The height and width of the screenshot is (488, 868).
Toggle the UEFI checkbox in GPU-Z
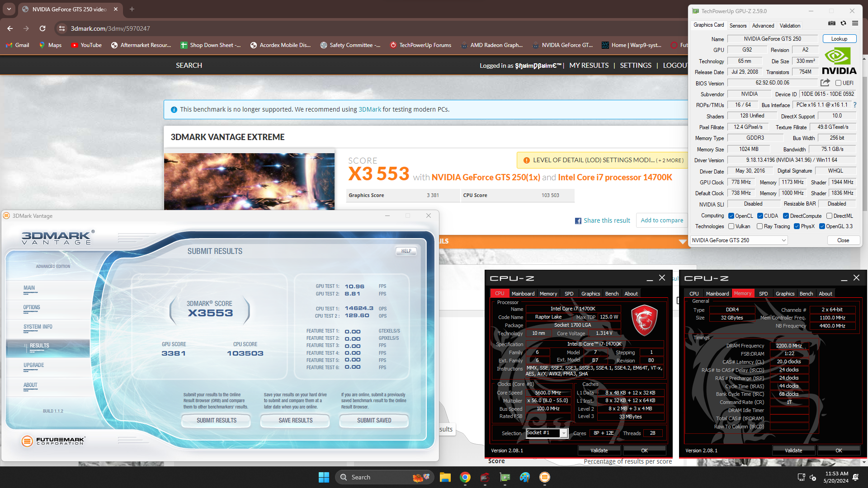click(x=838, y=83)
